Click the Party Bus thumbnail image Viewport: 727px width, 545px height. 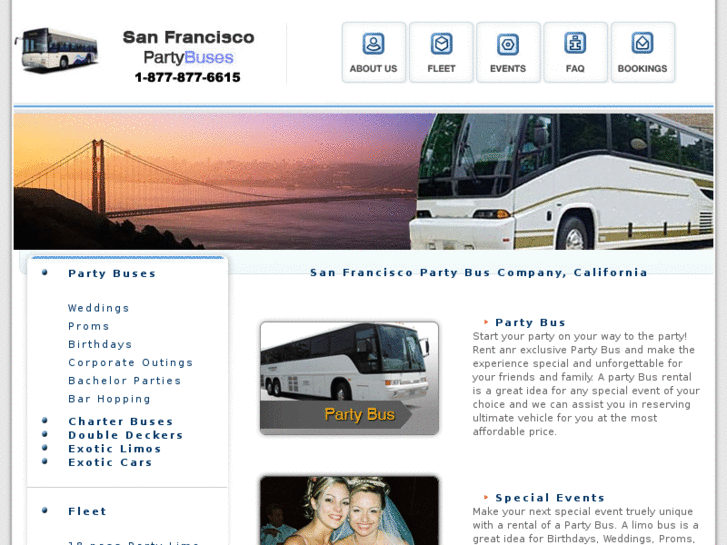pyautogui.click(x=350, y=378)
